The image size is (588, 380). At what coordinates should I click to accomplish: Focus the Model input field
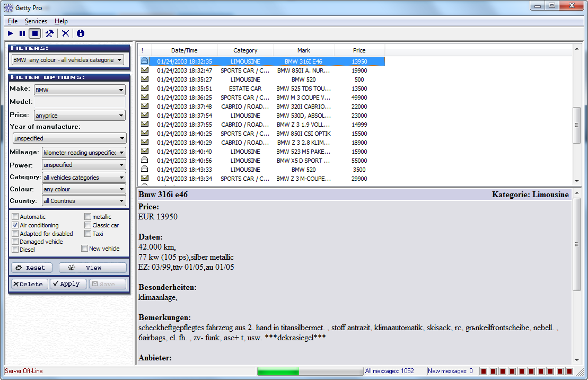pos(80,102)
